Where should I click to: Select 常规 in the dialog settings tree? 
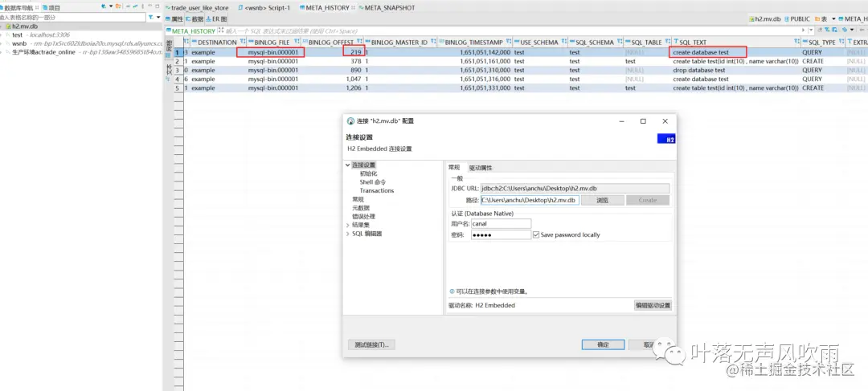pos(358,199)
